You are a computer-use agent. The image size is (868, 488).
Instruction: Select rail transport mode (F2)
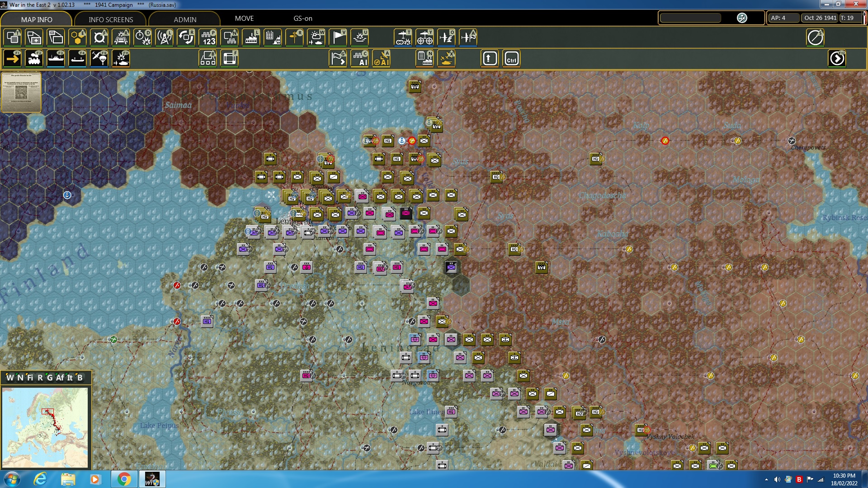pyautogui.click(x=34, y=59)
